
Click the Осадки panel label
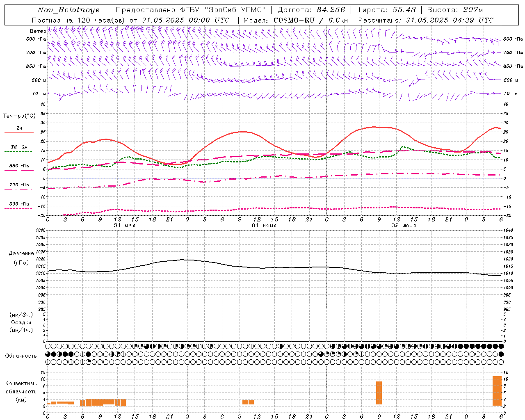(x=21, y=322)
